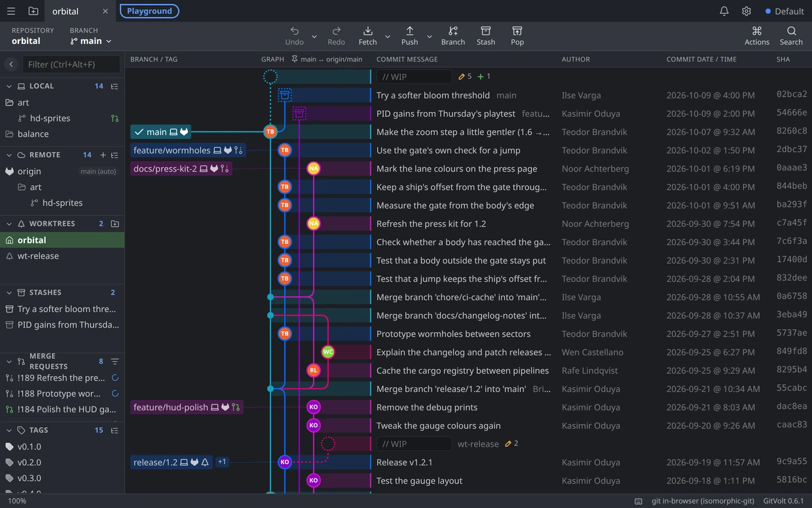812x508 pixels.
Task: Select the 'Try a softer bloom thre...' stash entry
Action: [x=62, y=309]
